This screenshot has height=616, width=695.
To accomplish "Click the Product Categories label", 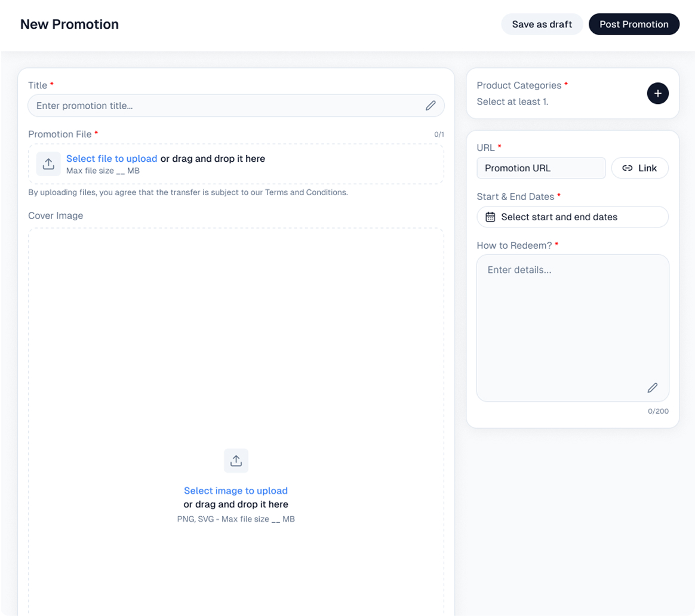I will coord(519,85).
